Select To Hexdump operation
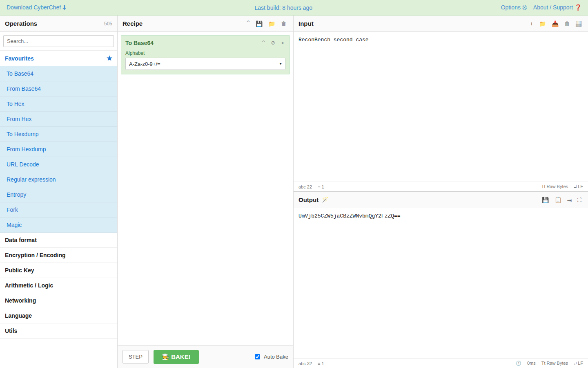The width and height of the screenshot is (588, 368). pos(59,134)
